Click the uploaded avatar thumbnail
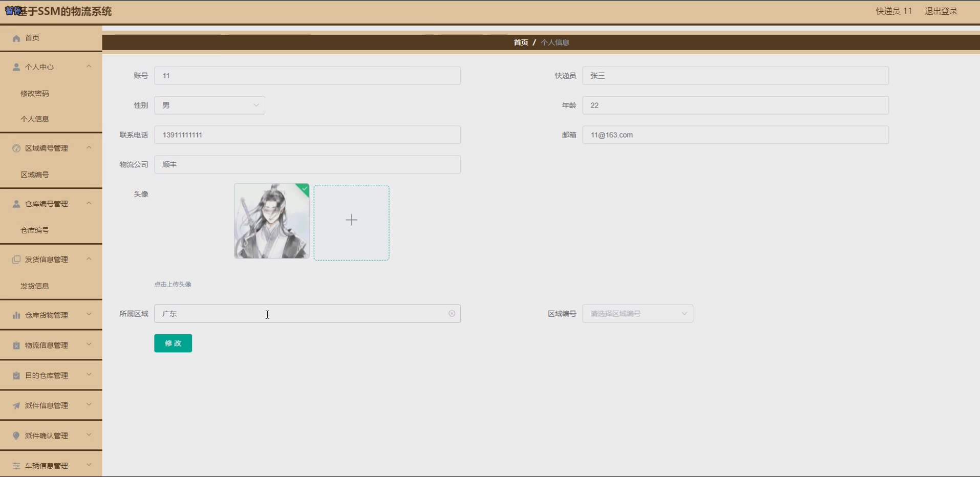Viewport: 980px width, 477px height. tap(271, 221)
